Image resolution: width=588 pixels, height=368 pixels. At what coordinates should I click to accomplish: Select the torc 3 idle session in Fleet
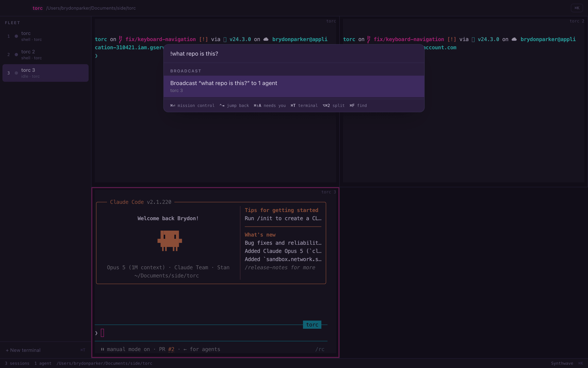(x=46, y=73)
